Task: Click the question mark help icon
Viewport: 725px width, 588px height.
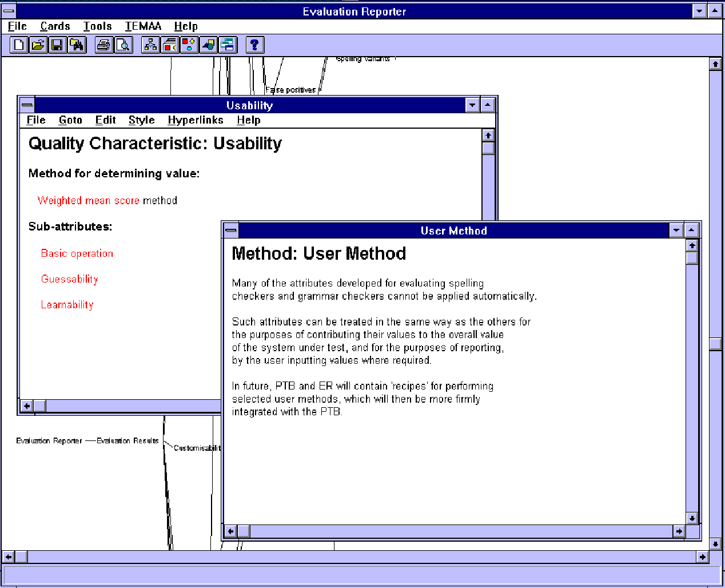Action: pyautogui.click(x=255, y=45)
